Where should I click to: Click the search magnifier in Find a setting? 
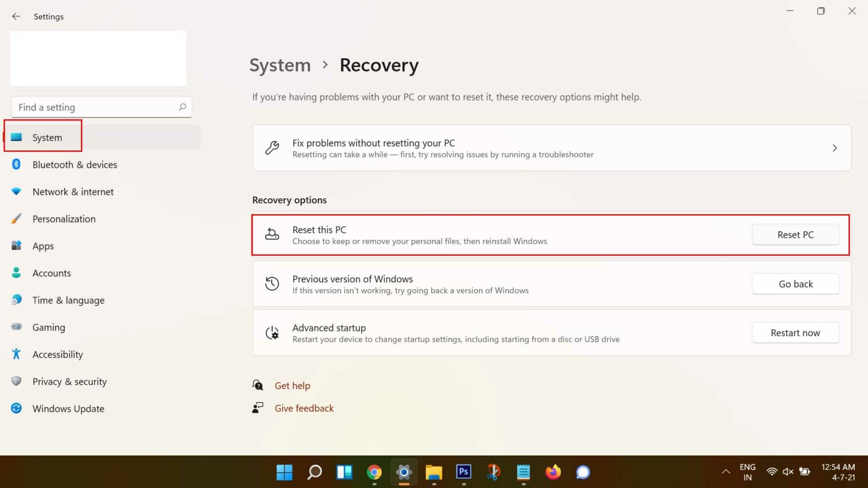click(182, 107)
